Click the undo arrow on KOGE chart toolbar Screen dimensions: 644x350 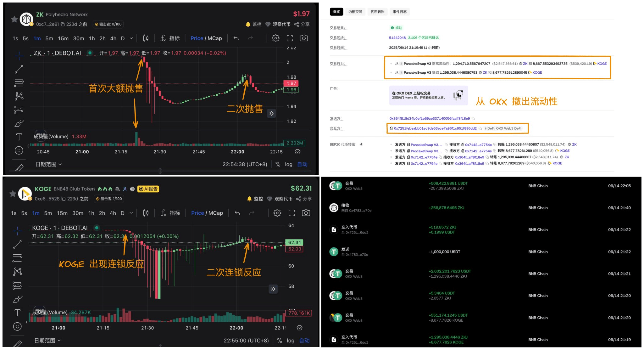(x=237, y=213)
